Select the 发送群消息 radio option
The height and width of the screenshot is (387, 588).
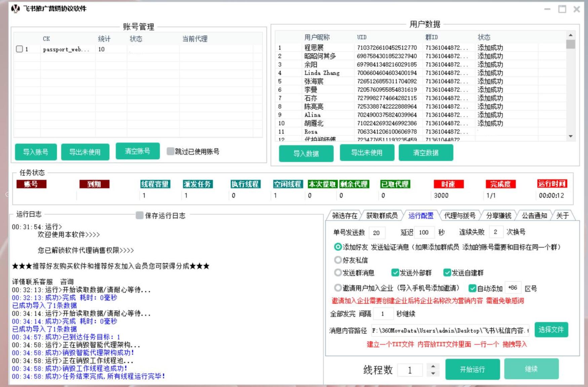338,272
